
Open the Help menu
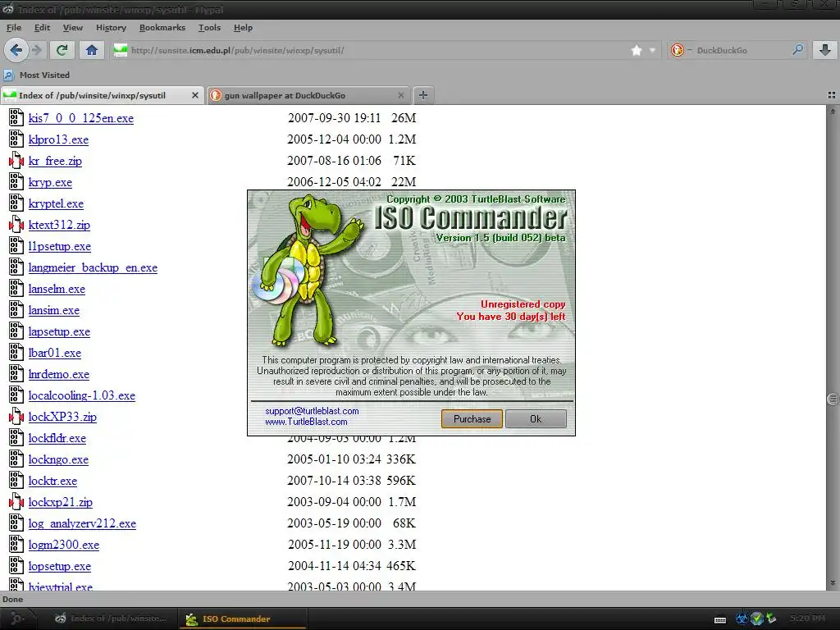[243, 27]
